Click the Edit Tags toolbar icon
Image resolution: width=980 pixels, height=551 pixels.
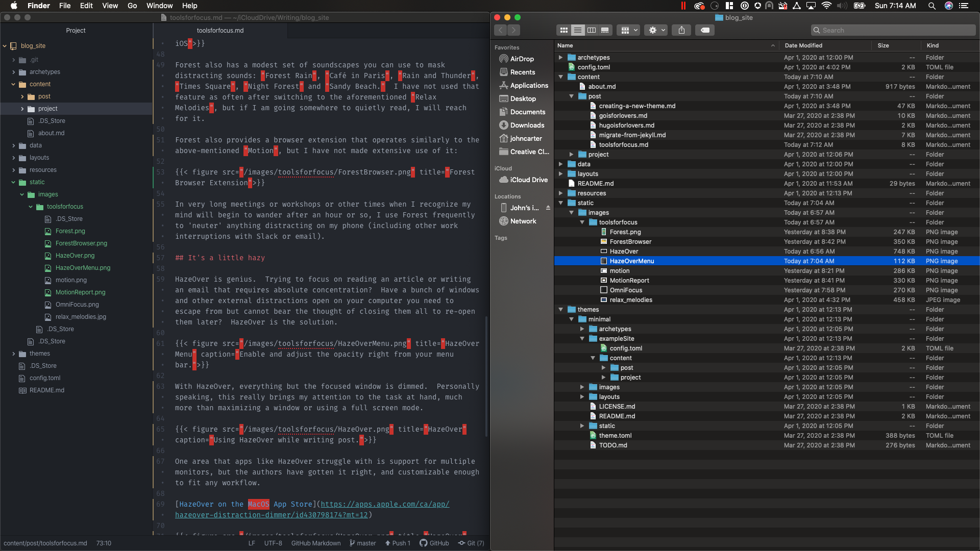[x=705, y=30]
